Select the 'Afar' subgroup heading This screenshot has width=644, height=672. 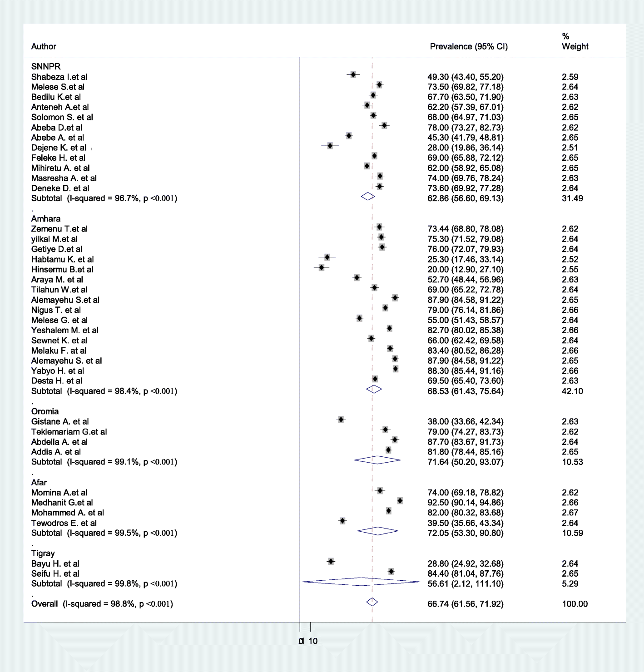[x=39, y=482]
